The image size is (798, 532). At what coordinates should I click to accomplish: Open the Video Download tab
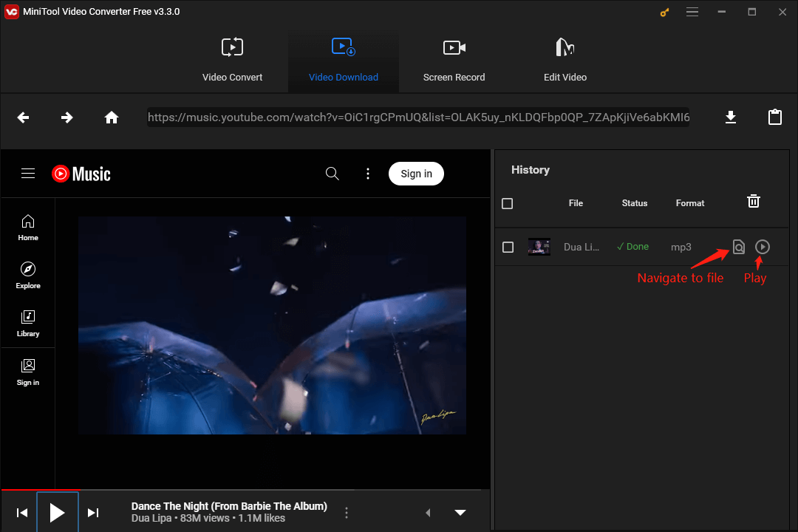coord(344,60)
